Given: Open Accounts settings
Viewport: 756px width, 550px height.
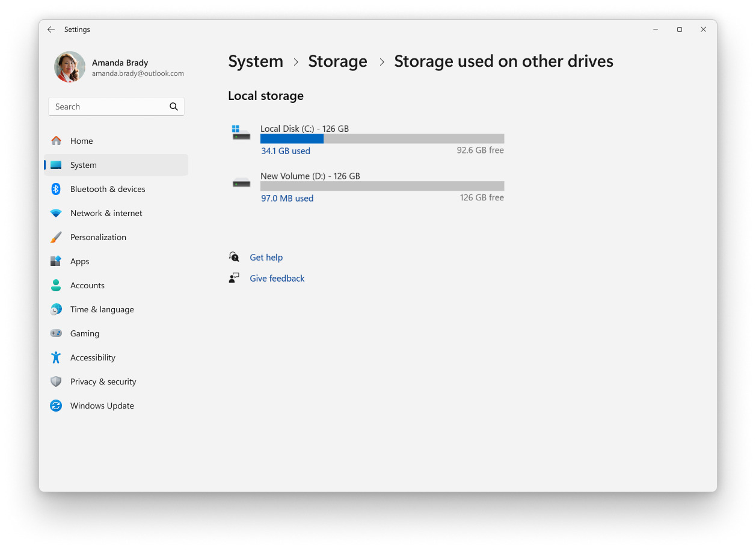Looking at the screenshot, I should coord(116,285).
